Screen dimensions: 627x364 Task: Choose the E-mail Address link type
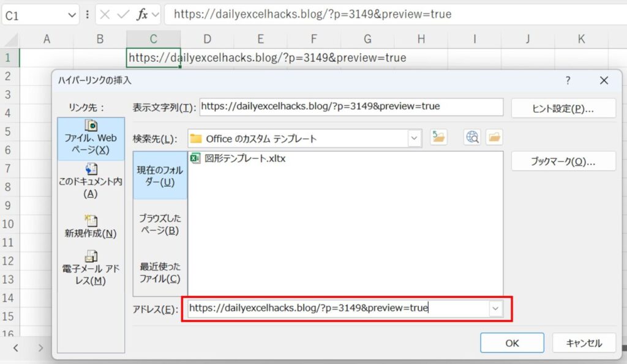pos(91,268)
